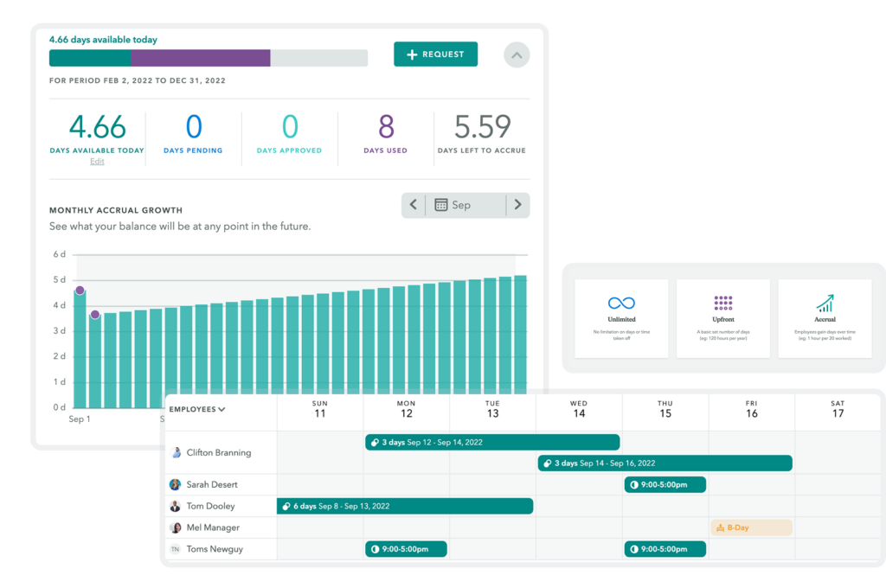Open Tom Dooley's 6 days Sep 8-13 event
The image size is (886, 588).
(x=404, y=506)
